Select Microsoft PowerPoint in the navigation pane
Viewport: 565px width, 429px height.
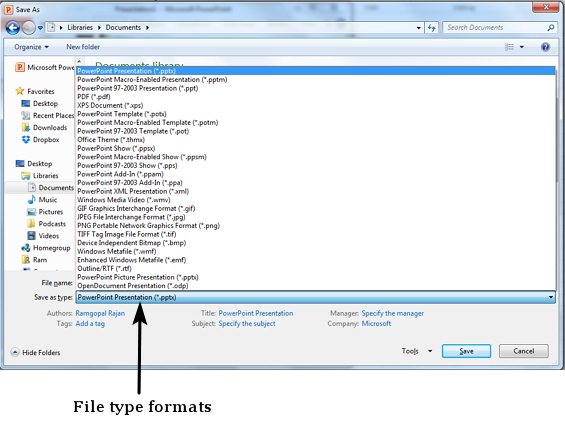45,67
